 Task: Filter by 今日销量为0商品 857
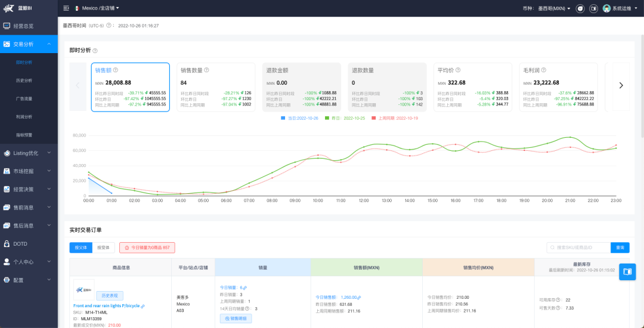pyautogui.click(x=147, y=247)
